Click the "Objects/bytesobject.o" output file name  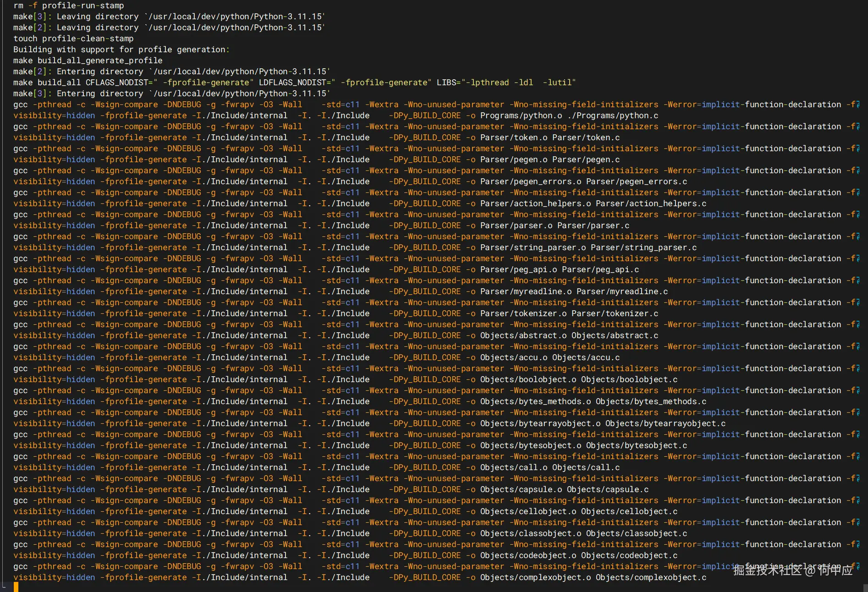pyautogui.click(x=531, y=445)
